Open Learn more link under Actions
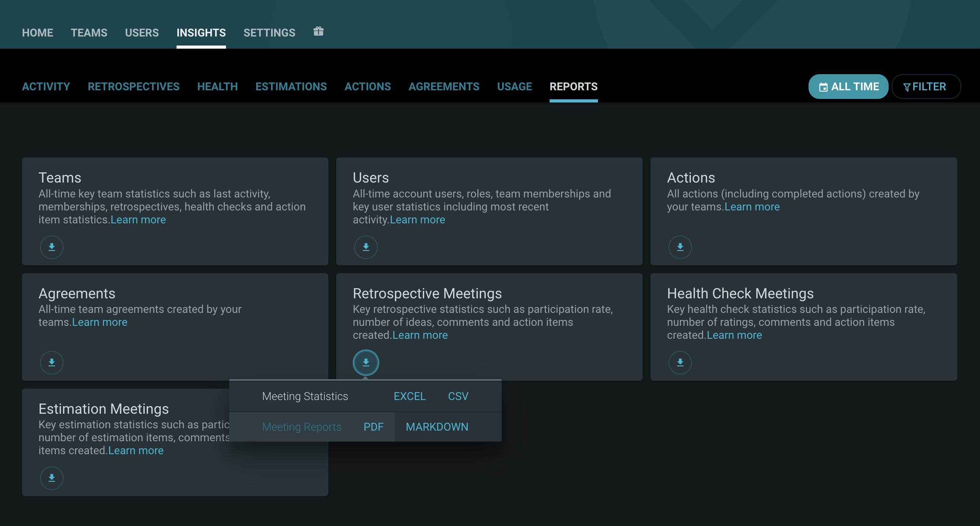Viewport: 980px width, 526px height. click(x=752, y=207)
